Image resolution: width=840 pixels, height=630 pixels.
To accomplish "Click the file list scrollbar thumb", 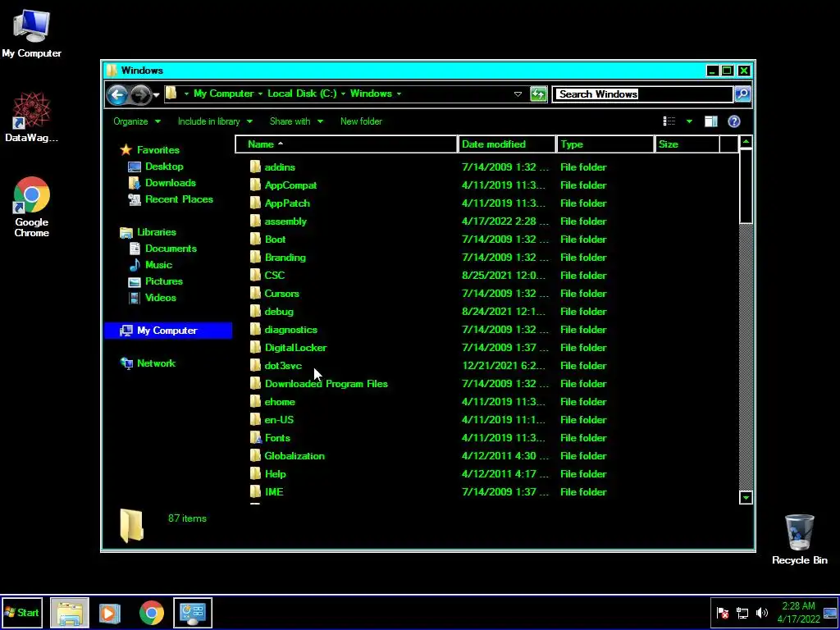I will pyautogui.click(x=746, y=186).
